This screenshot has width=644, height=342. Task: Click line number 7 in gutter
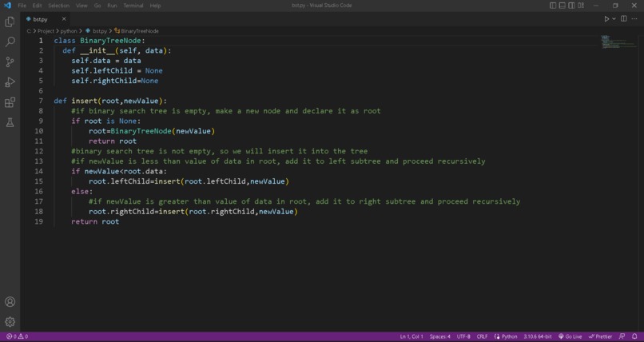(x=41, y=101)
